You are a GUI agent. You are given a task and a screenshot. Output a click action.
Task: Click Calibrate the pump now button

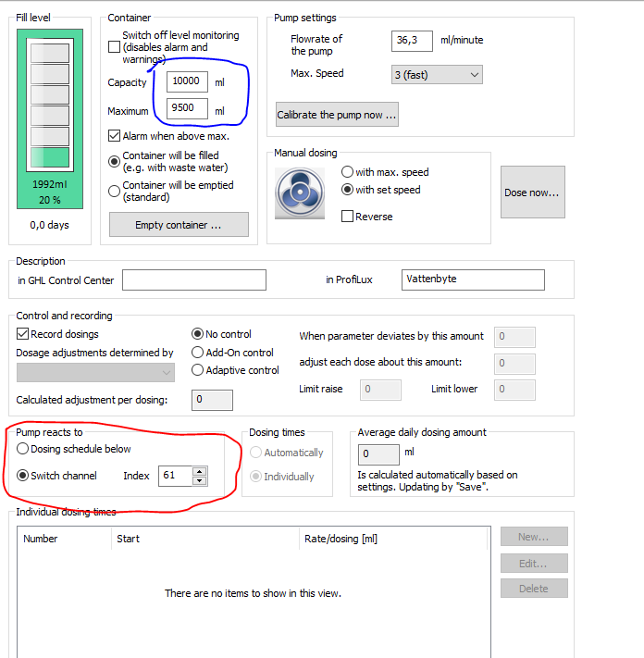pyautogui.click(x=337, y=114)
